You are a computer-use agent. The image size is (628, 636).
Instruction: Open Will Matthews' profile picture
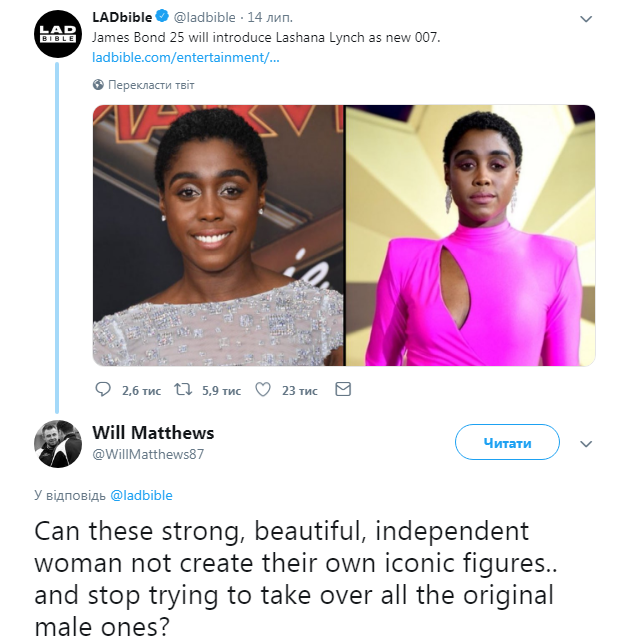57,443
